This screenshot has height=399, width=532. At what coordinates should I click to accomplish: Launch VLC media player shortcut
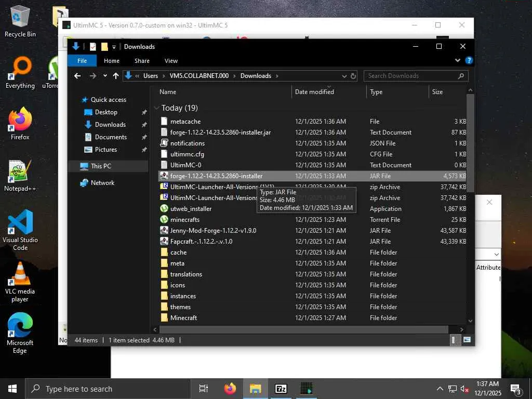tap(20, 282)
